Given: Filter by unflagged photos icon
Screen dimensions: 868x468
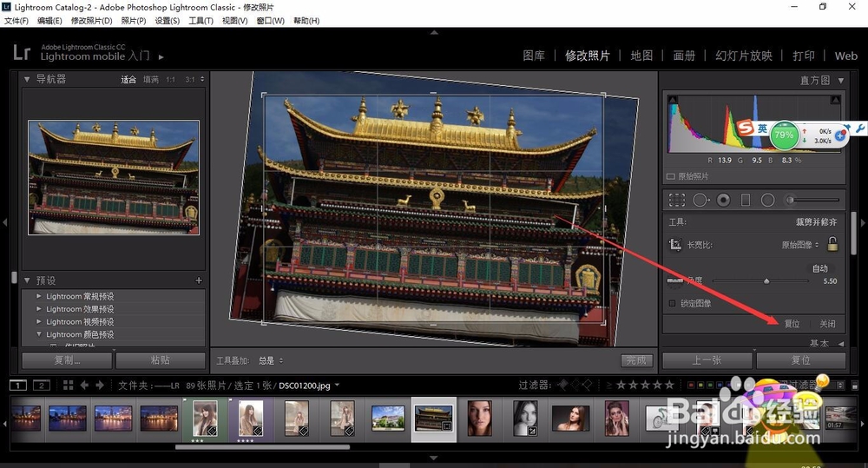Looking at the screenshot, I should pos(575,385).
